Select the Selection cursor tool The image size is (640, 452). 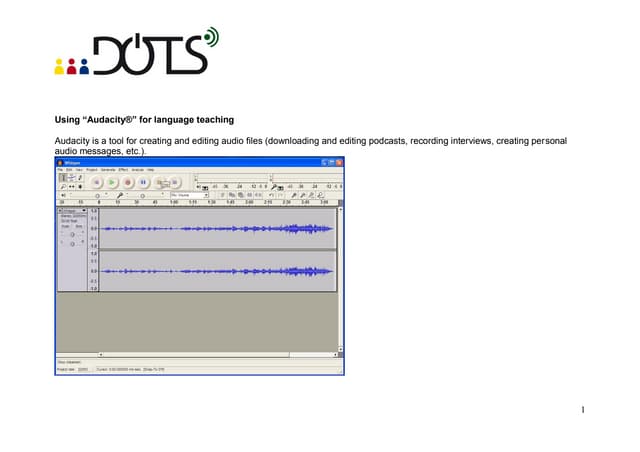pos(61,177)
